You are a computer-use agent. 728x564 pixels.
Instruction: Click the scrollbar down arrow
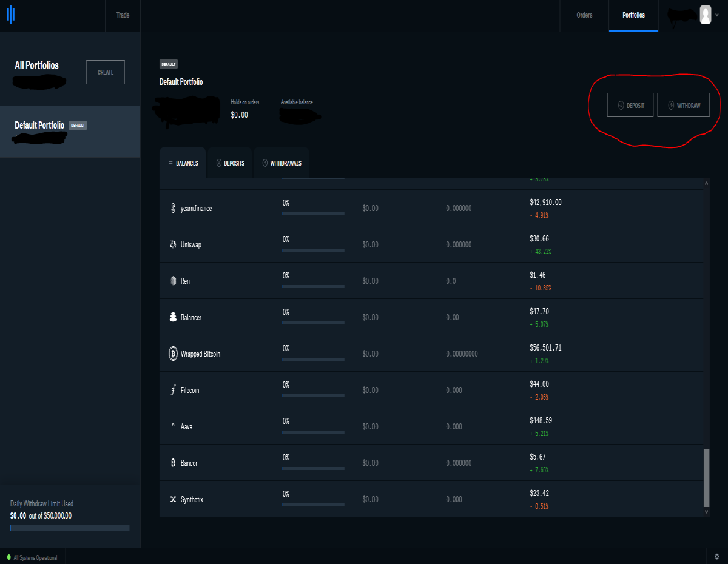click(706, 512)
